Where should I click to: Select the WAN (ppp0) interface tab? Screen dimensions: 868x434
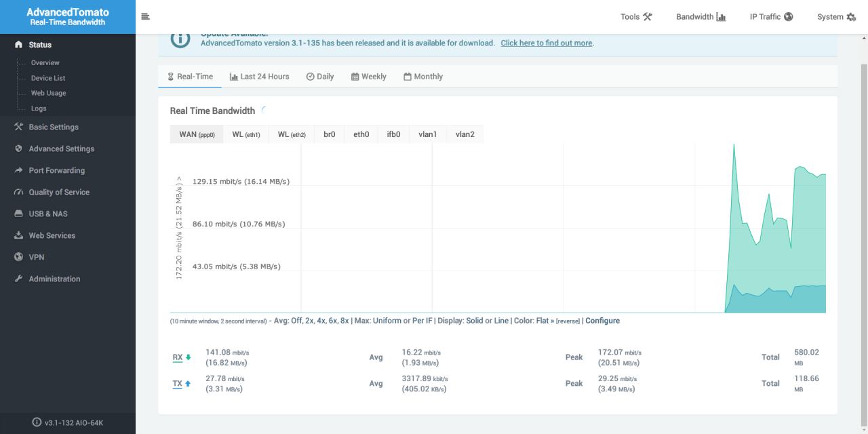[197, 134]
